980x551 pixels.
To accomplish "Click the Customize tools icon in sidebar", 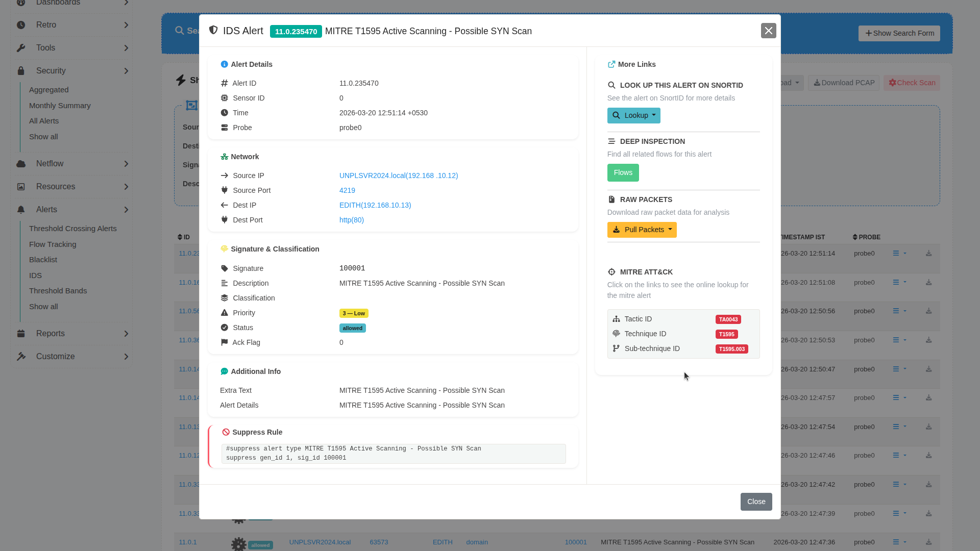I will [21, 357].
